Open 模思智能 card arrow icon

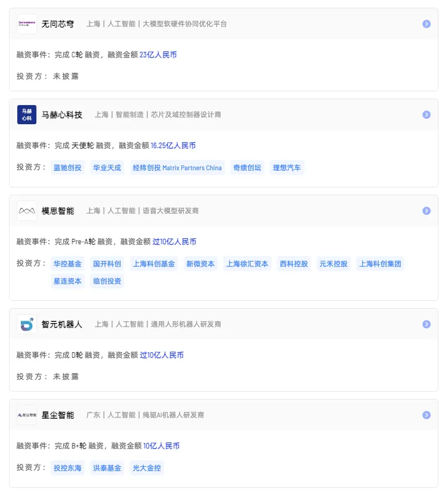coord(427,211)
